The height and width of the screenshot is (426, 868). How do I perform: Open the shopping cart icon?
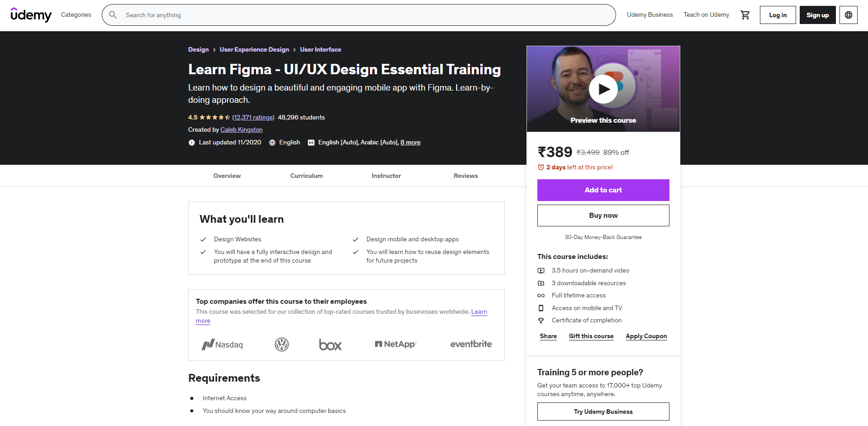tap(745, 15)
